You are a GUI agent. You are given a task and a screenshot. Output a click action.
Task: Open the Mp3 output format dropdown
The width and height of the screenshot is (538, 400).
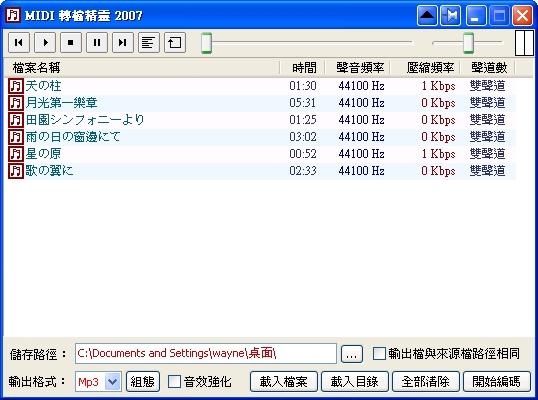coord(113,381)
